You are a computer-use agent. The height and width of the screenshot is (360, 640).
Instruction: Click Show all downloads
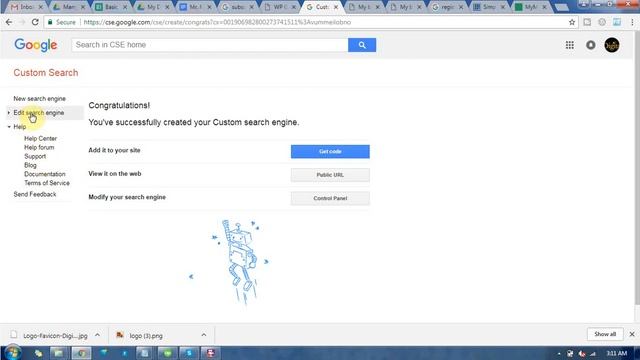point(605,334)
